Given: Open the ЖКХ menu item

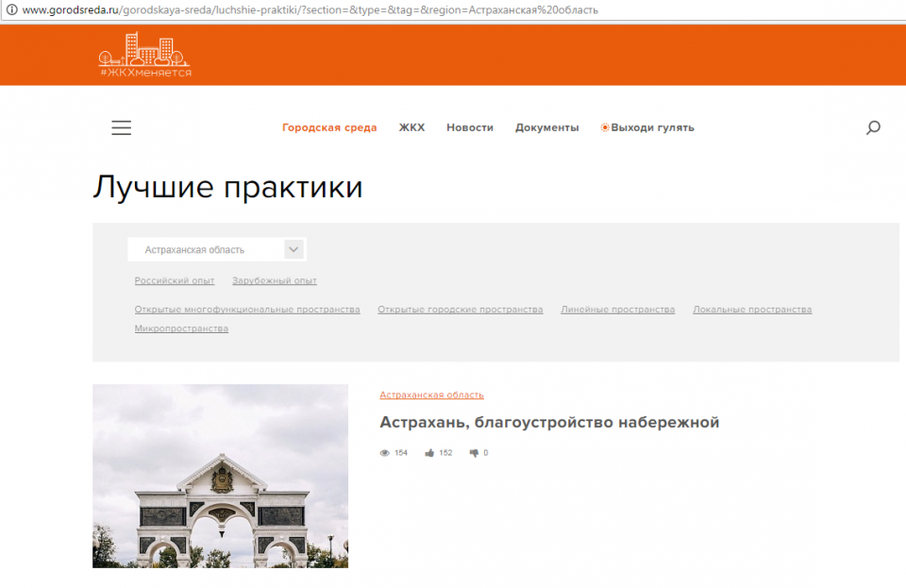Looking at the screenshot, I should (411, 128).
